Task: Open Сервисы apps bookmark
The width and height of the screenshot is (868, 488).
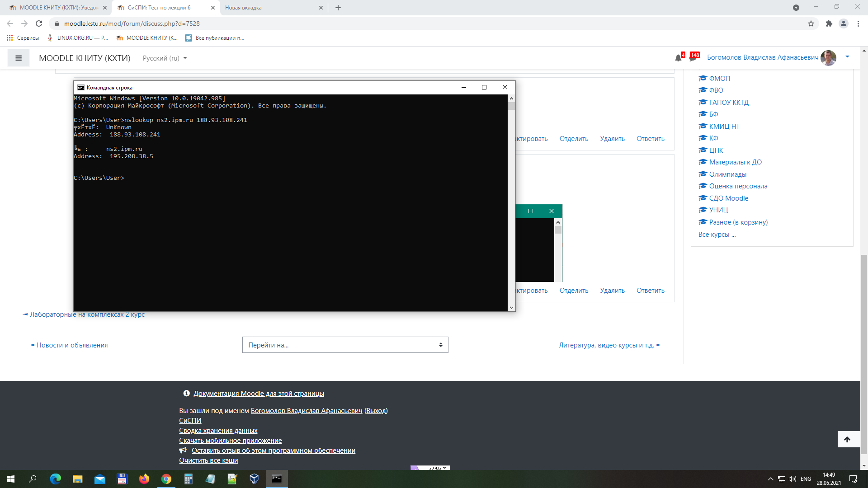Action: point(23,38)
